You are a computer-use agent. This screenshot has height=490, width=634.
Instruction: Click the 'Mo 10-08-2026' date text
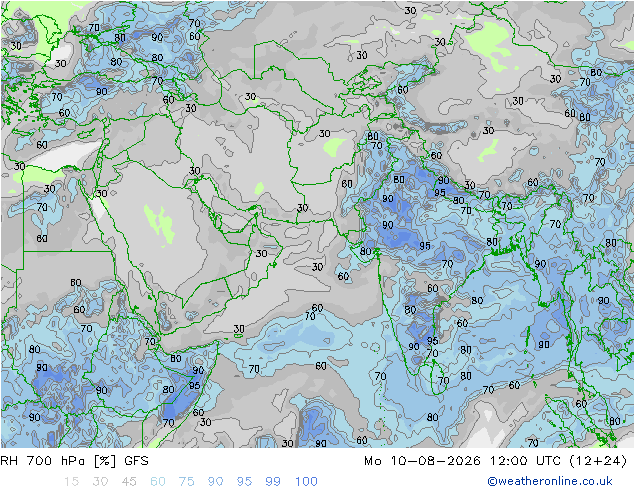[x=422, y=461]
